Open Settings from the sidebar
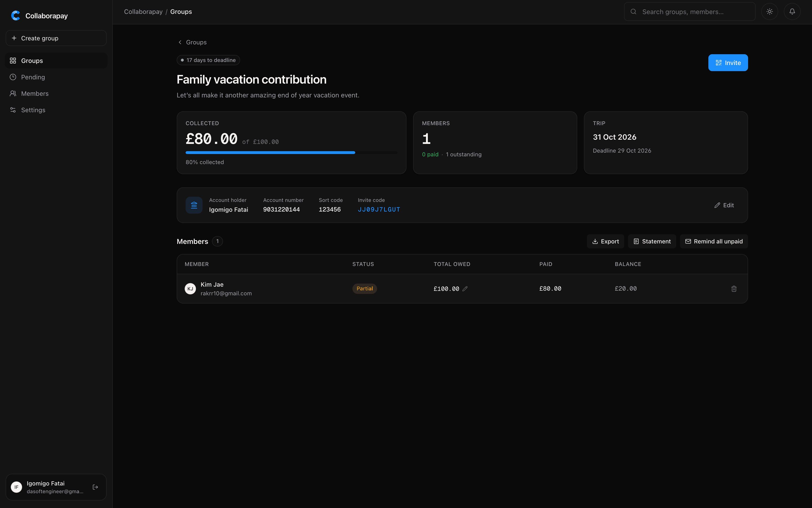This screenshot has width=812, height=508. coord(56,110)
